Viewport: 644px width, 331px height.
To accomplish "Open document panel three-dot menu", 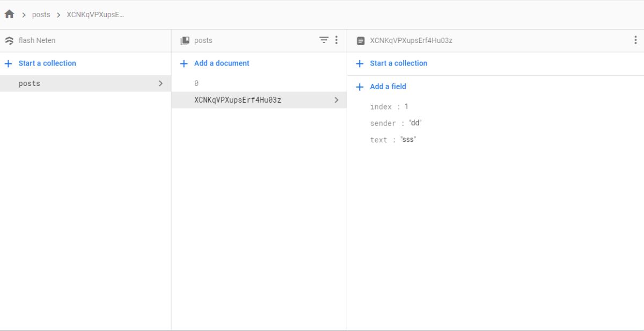I will (635, 40).
